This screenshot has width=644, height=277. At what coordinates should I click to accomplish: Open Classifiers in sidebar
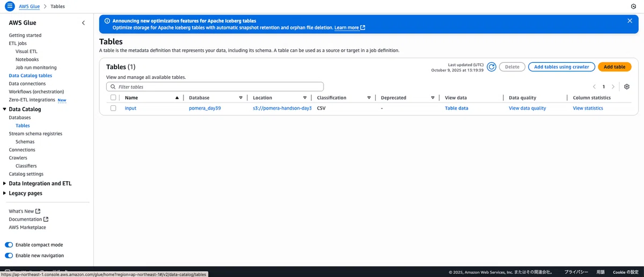[x=26, y=166]
